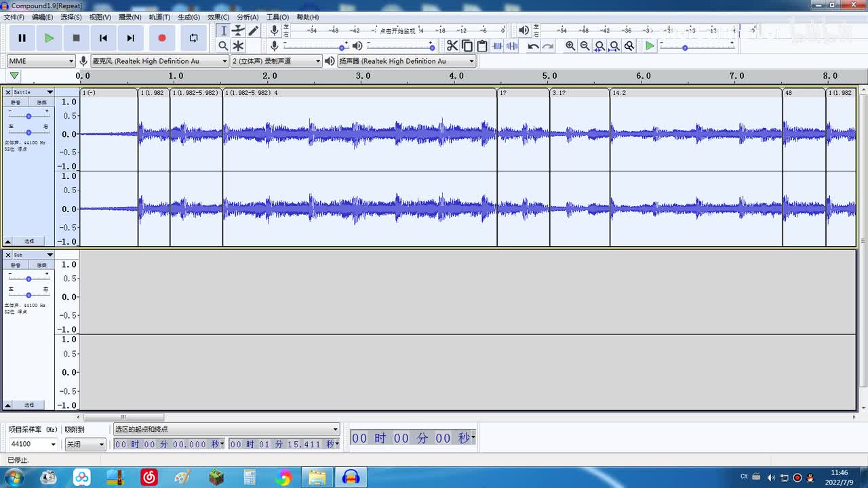This screenshot has width=868, height=488.
Task: Mute the Sub track
Action: coord(16,265)
